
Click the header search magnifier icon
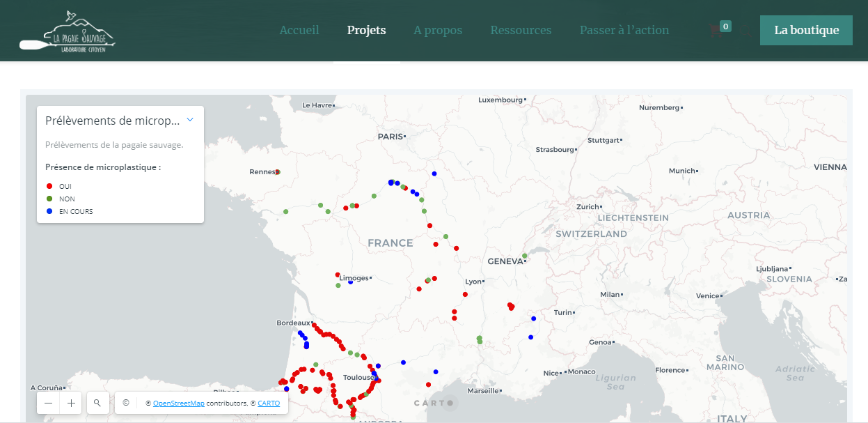click(745, 31)
